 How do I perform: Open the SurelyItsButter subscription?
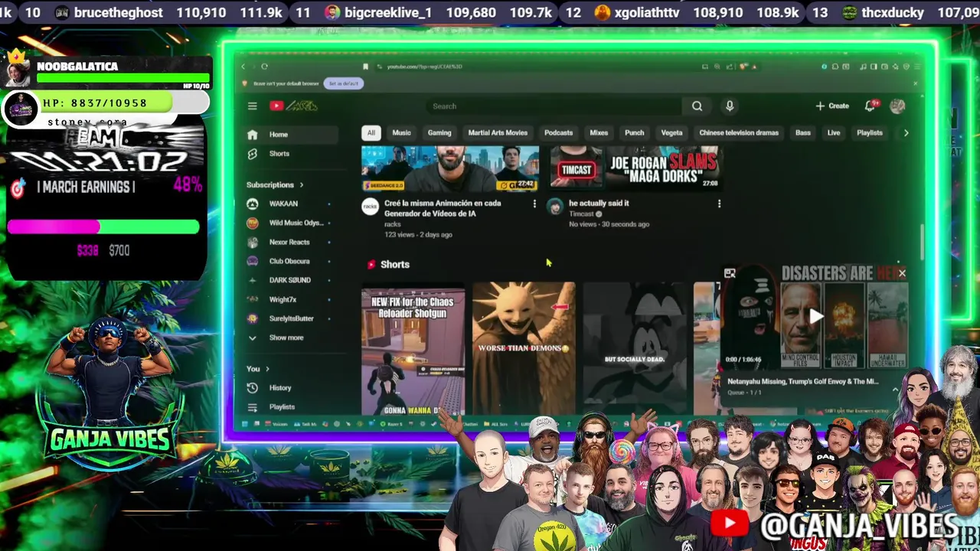(290, 318)
